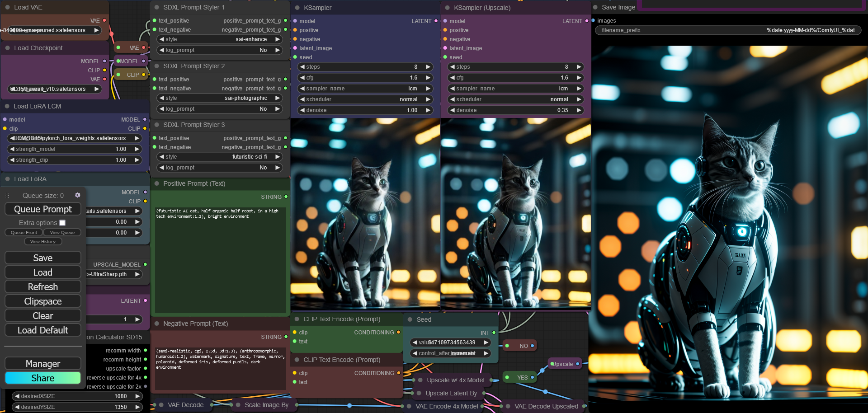The image size is (868, 413).
Task: Click the KSampler preview cat image
Action: click(x=365, y=214)
